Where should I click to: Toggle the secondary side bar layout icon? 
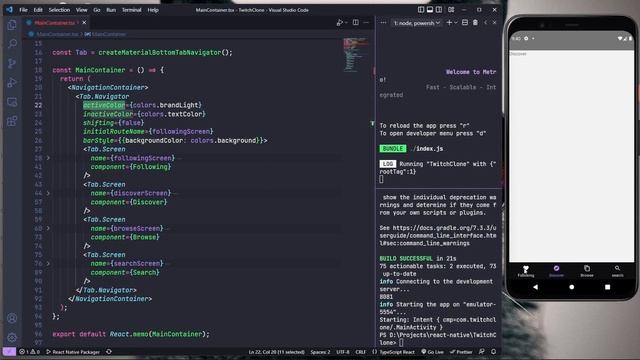pyautogui.click(x=439, y=9)
